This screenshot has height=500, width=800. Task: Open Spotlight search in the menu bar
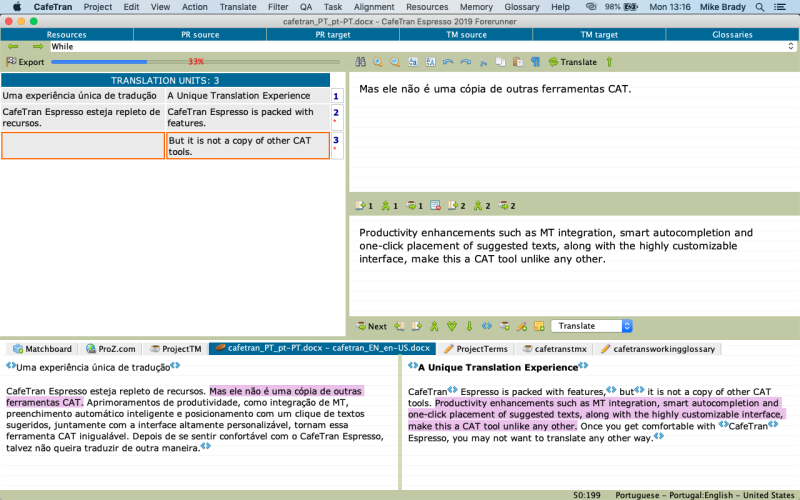(760, 7)
